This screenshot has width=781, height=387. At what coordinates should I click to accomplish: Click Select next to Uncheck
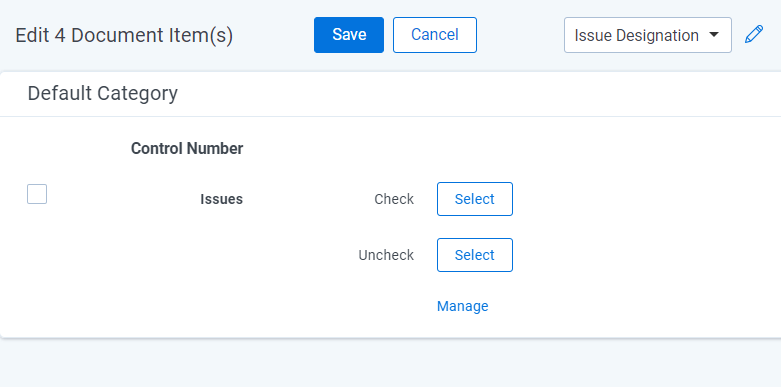tap(475, 255)
